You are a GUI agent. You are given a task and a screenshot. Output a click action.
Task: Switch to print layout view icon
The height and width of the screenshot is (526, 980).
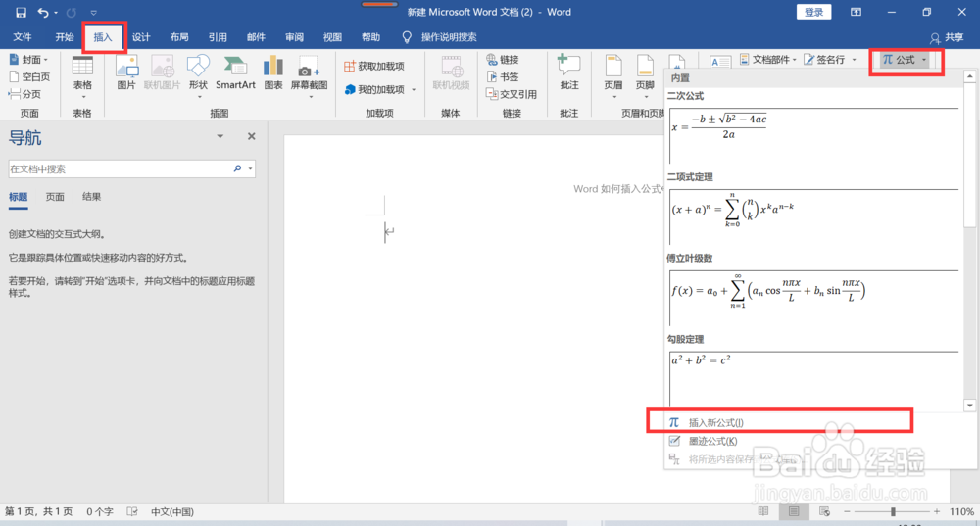794,511
